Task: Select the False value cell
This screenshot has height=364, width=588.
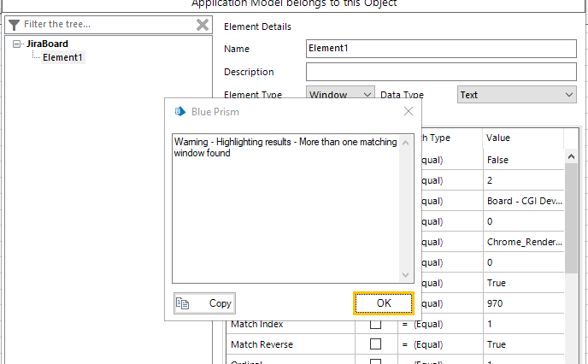Action: [524, 160]
